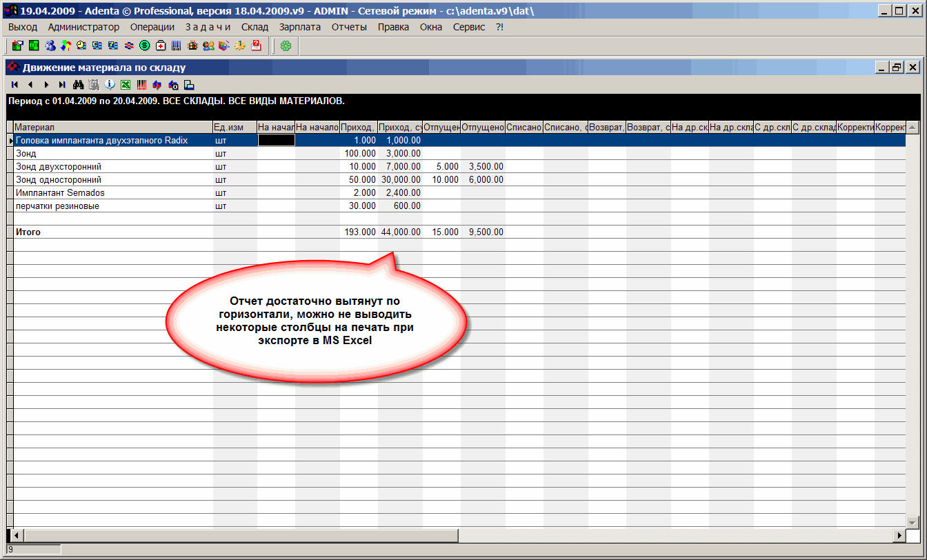Click the clock schedule toolbar icon
The width and height of the screenshot is (927, 560).
point(81,46)
